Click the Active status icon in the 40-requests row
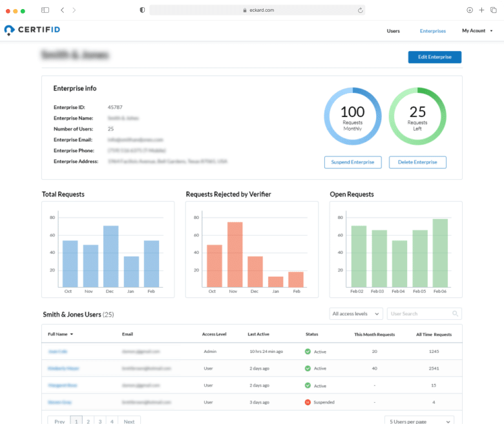 pyautogui.click(x=308, y=368)
